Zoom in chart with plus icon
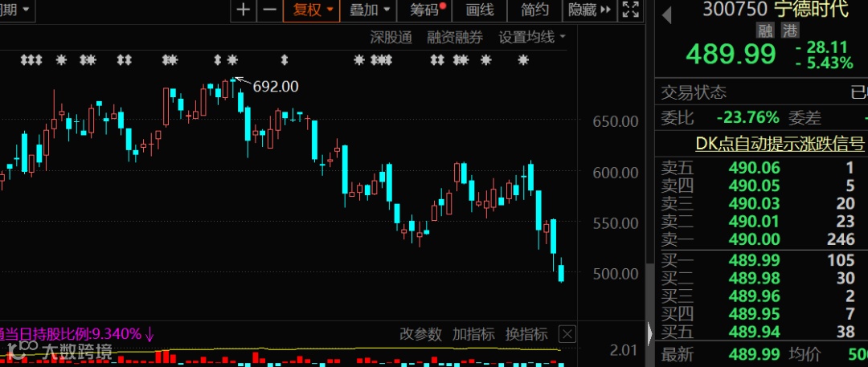Screen dimensions: 868x367 [x=243, y=10]
